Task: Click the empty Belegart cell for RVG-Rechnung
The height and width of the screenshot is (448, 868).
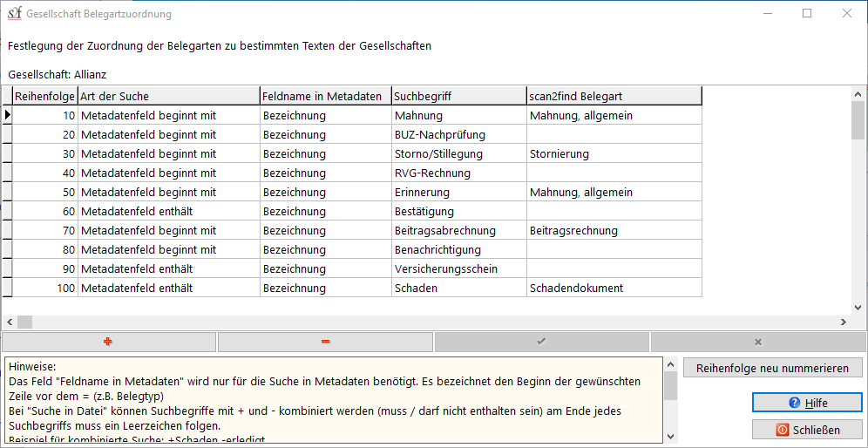Action: tap(614, 173)
